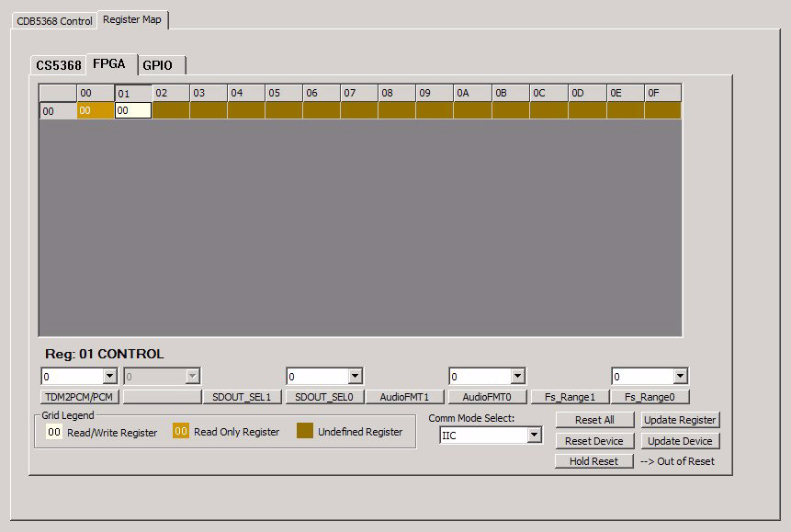Open the dropdown above Fs_Range0

click(x=680, y=376)
